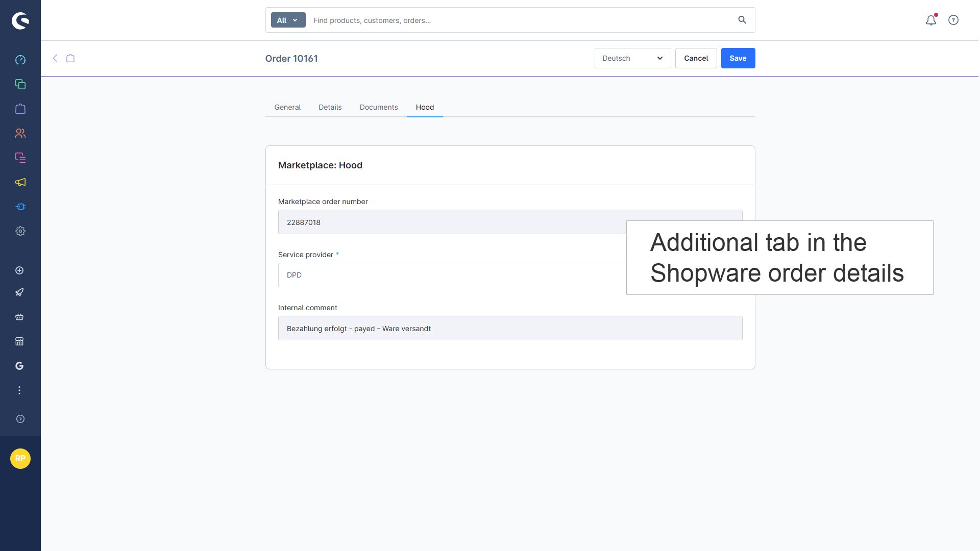The image size is (980, 551).
Task: Click the Save button
Action: (x=738, y=58)
